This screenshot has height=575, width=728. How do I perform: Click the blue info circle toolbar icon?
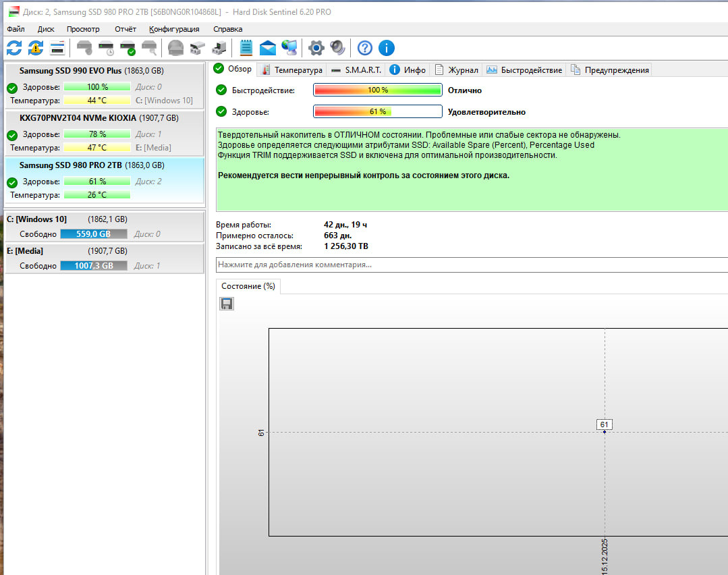tap(387, 48)
